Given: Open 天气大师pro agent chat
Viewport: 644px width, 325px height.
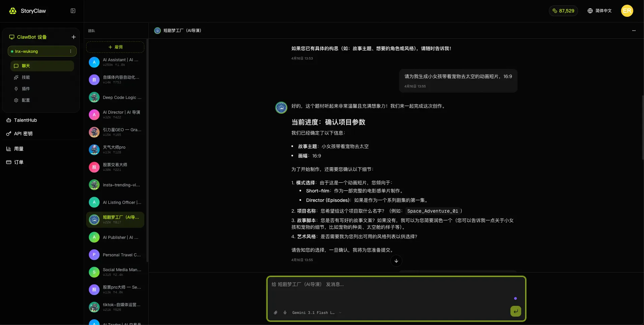Looking at the screenshot, I should point(115,150).
